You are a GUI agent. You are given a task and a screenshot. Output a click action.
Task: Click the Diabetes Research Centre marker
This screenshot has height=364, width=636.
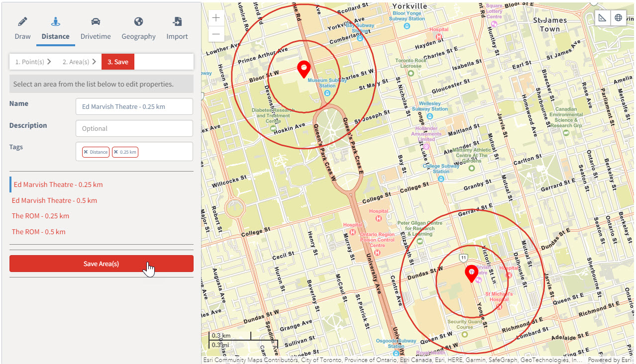pos(273,128)
